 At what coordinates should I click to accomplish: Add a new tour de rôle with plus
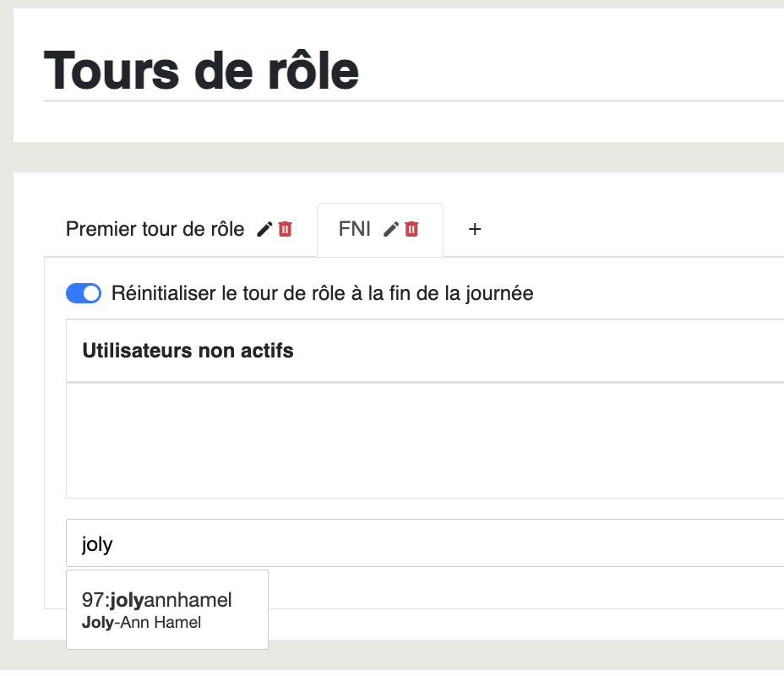475,229
